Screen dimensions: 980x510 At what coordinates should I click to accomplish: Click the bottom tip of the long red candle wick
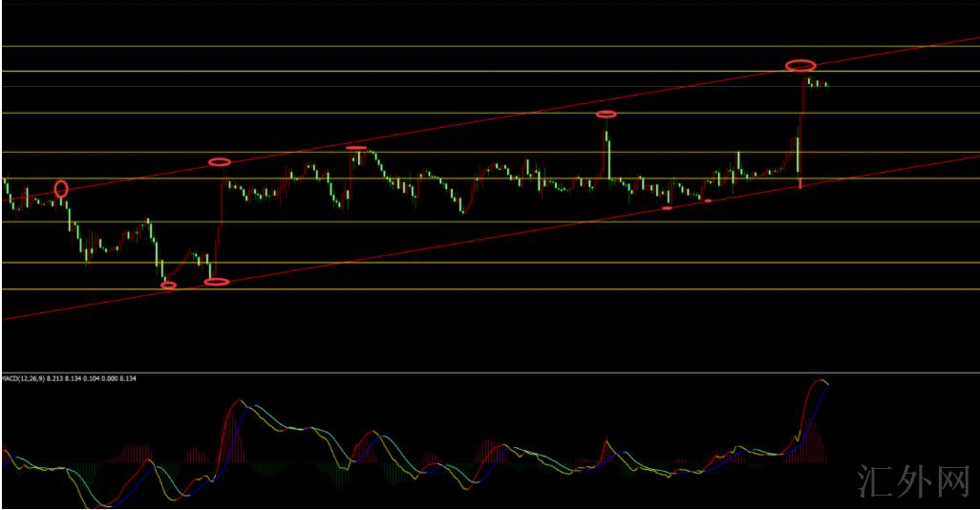tap(799, 186)
